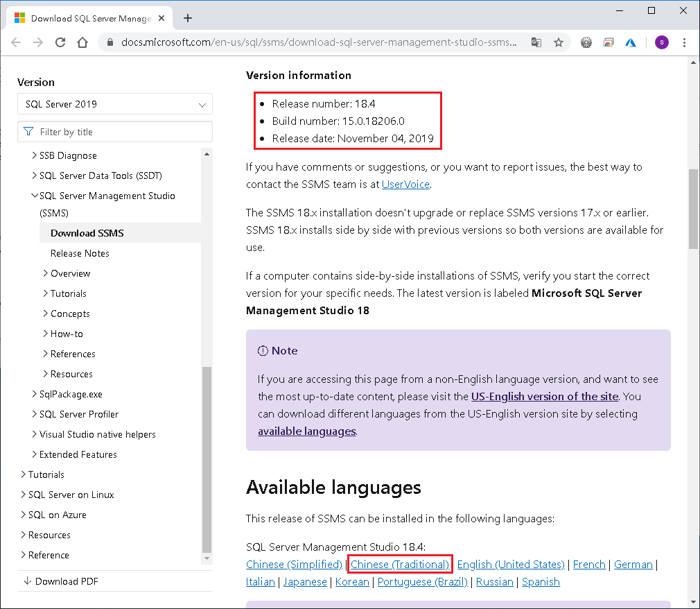Download the Spanish version
Viewport: 700px width, 609px height.
tap(541, 582)
